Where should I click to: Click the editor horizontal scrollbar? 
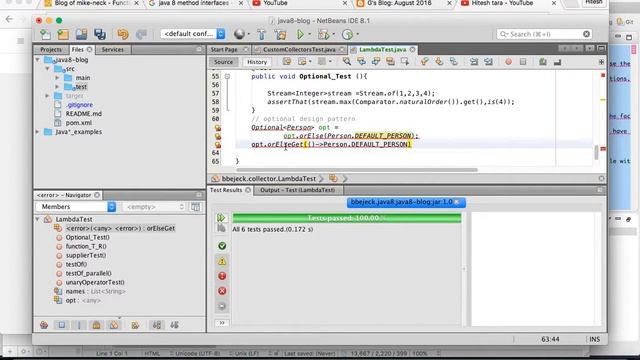pos(357,170)
